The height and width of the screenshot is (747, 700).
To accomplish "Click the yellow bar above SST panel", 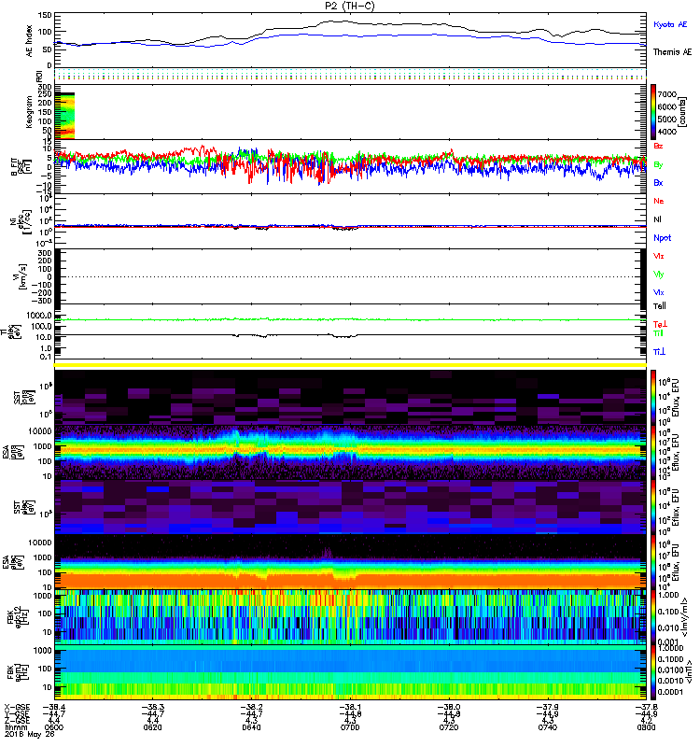I will (350, 365).
